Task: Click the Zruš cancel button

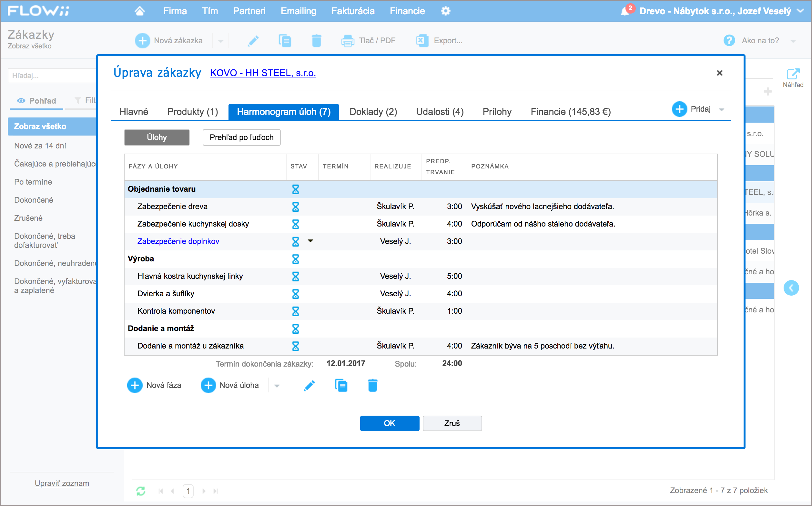Action: click(x=452, y=423)
